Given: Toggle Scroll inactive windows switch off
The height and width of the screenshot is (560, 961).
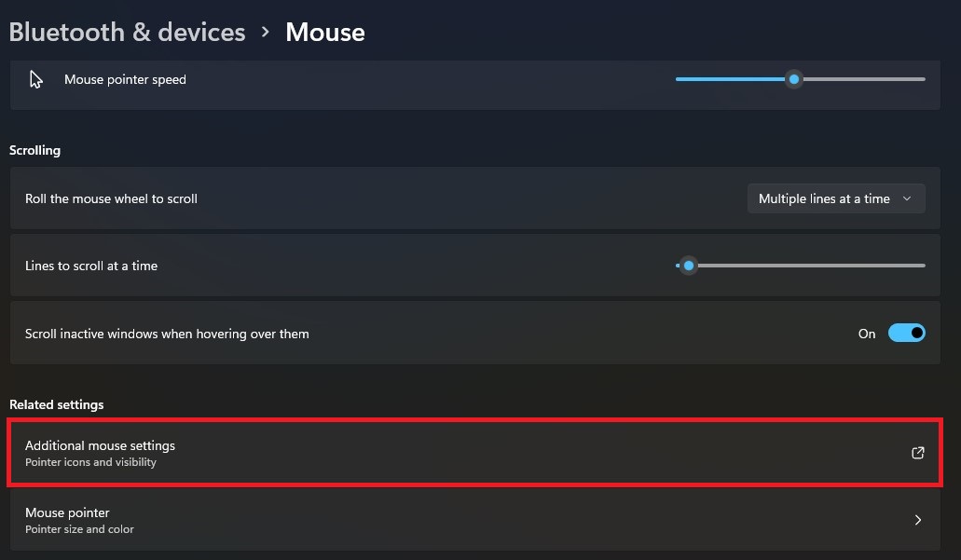Looking at the screenshot, I should (906, 333).
